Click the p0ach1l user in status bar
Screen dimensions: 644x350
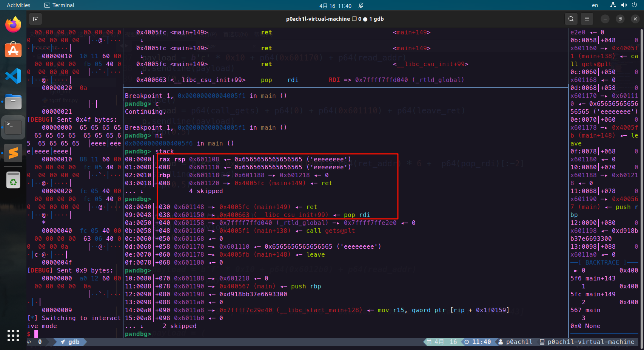(x=516, y=342)
